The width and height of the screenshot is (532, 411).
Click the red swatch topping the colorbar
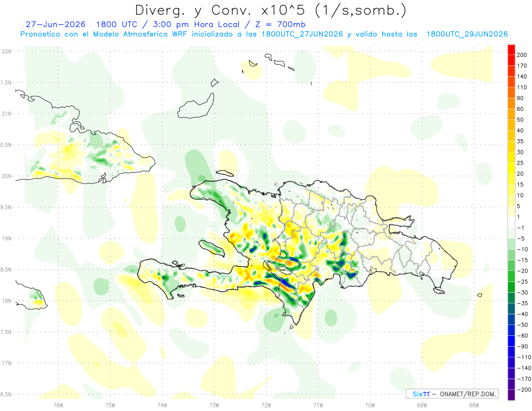(511, 50)
